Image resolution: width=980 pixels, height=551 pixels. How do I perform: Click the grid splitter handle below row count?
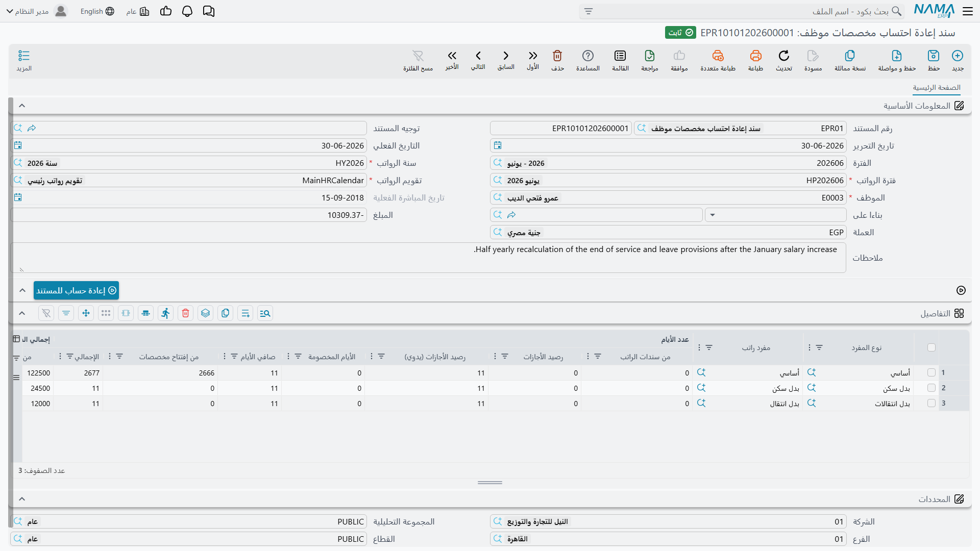point(490,483)
